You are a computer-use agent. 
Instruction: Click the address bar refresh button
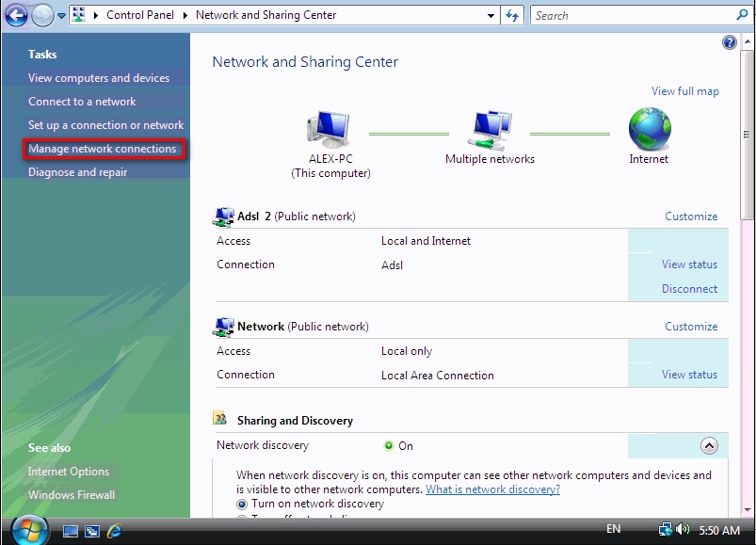[513, 16]
